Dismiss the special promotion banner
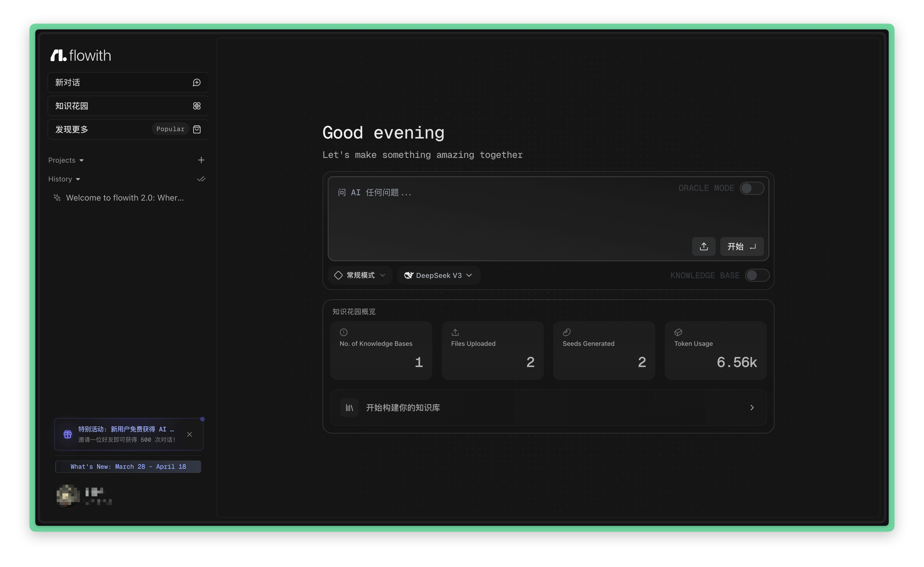This screenshot has height=567, width=924. pyautogui.click(x=190, y=434)
